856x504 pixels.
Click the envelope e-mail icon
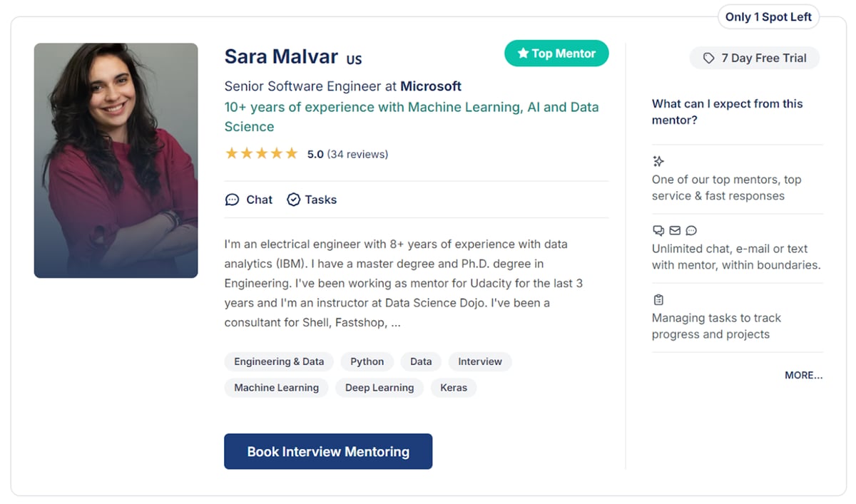point(675,230)
